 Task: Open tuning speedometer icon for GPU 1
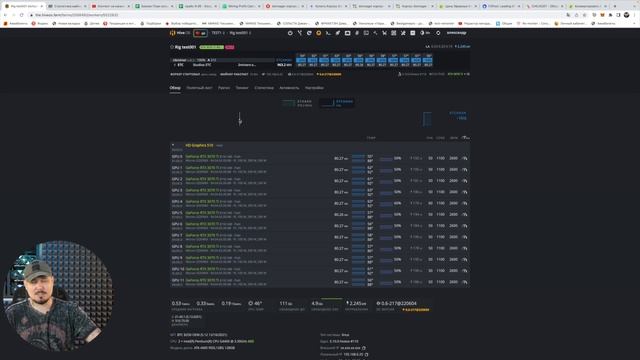pyautogui.click(x=464, y=170)
